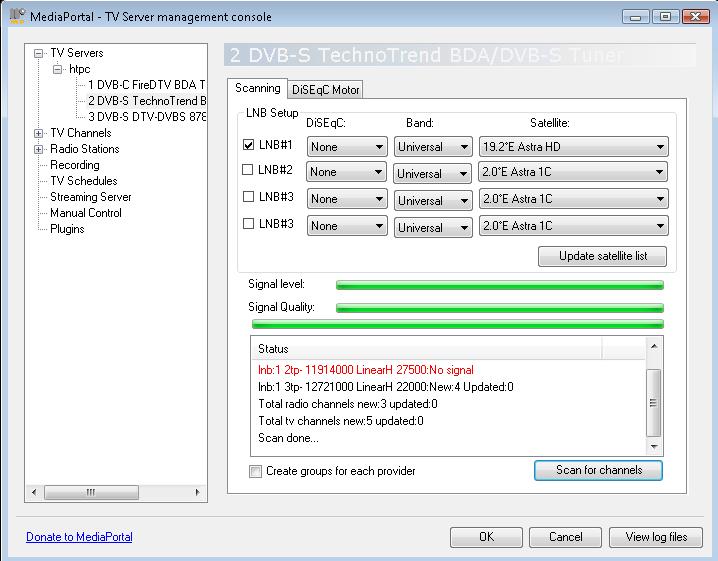
Task: Open Plugins in the tree
Action: coord(67,229)
